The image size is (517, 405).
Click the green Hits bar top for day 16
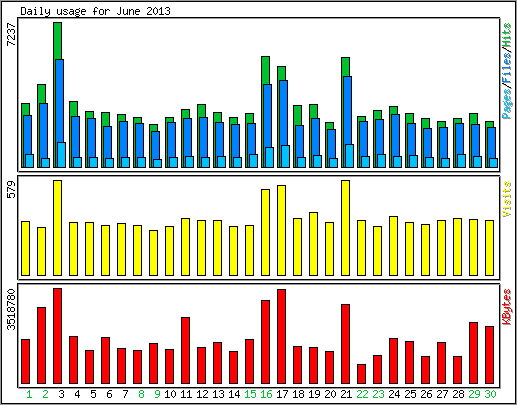265,70
